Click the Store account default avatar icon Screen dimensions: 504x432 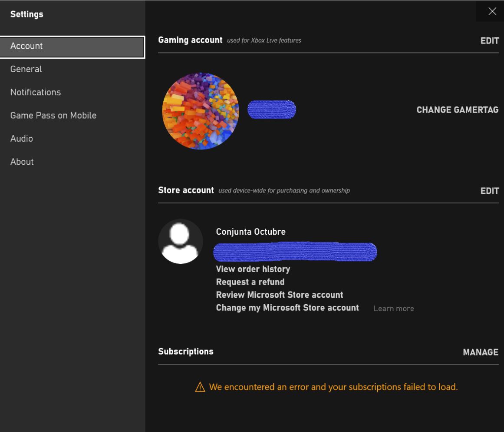[x=180, y=241]
